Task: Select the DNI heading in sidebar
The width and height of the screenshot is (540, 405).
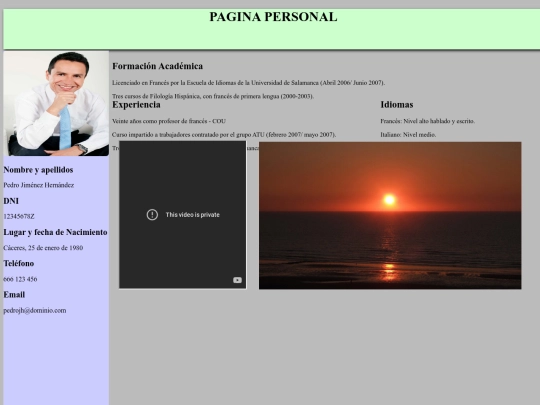Action: point(11,201)
